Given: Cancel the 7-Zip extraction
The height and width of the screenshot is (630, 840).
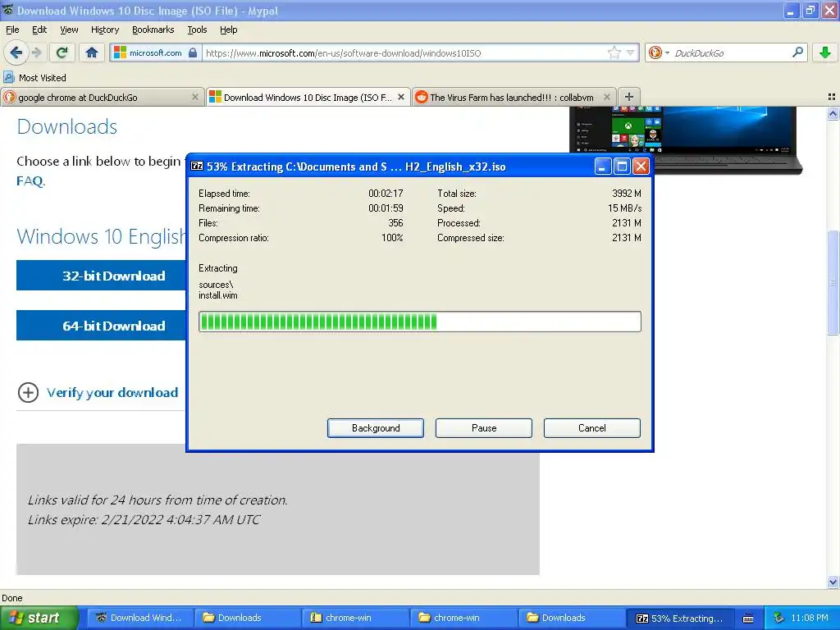Looking at the screenshot, I should point(592,428).
